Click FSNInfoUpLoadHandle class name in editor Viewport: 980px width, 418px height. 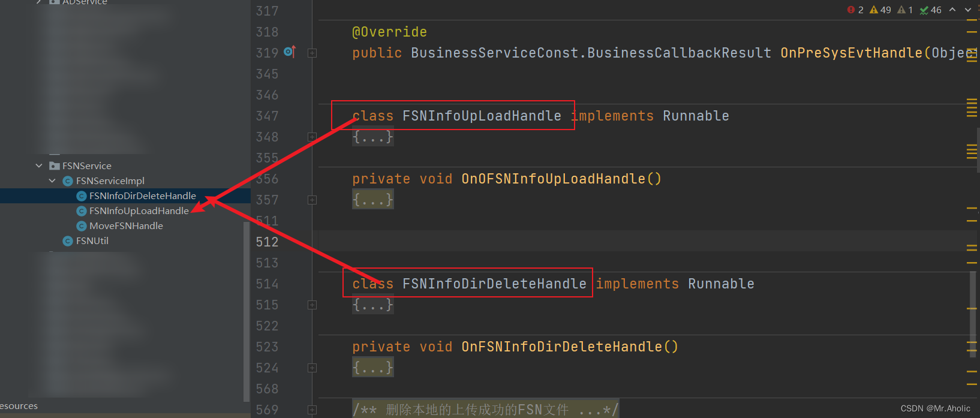(x=482, y=116)
